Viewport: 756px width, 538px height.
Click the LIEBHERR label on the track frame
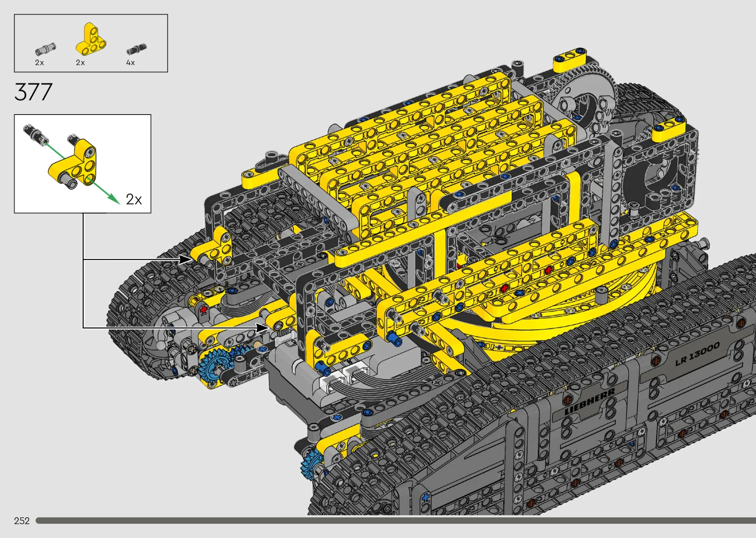590,401
